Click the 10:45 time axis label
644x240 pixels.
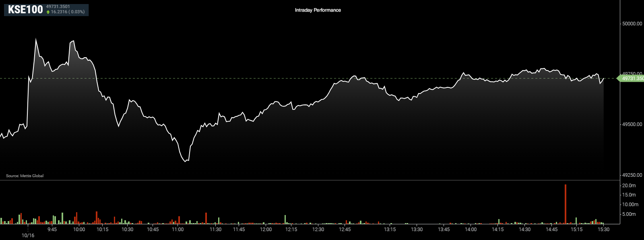pyautogui.click(x=153, y=230)
